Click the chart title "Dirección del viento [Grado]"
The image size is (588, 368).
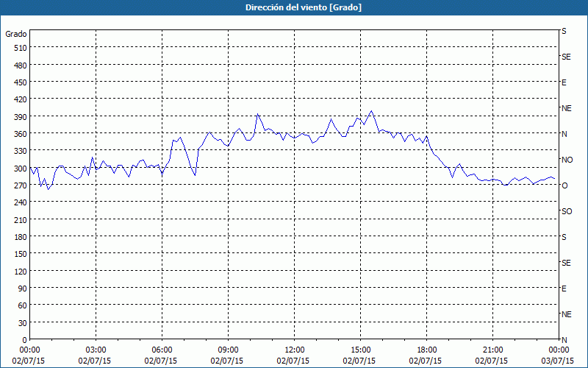point(294,7)
